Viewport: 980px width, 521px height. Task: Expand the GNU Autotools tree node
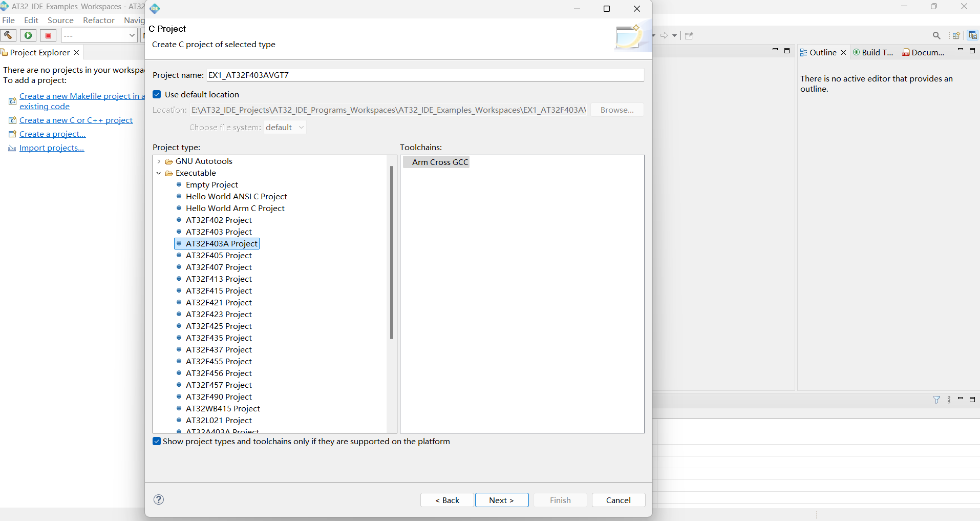pos(159,161)
